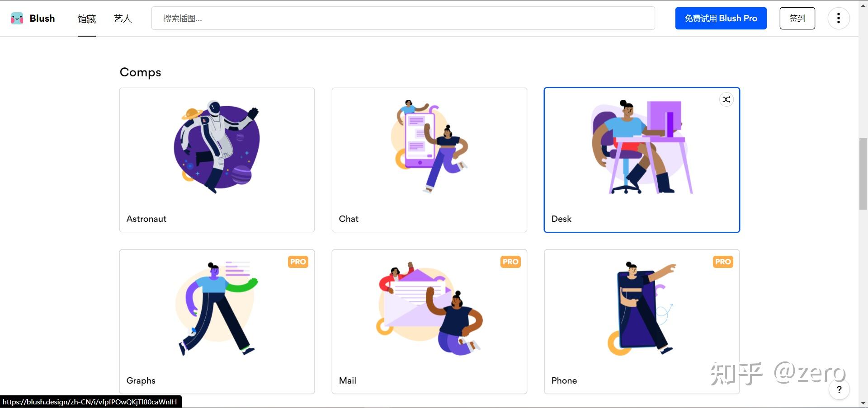Open the Astronaut illustration card
This screenshot has width=868, height=408.
point(217,160)
